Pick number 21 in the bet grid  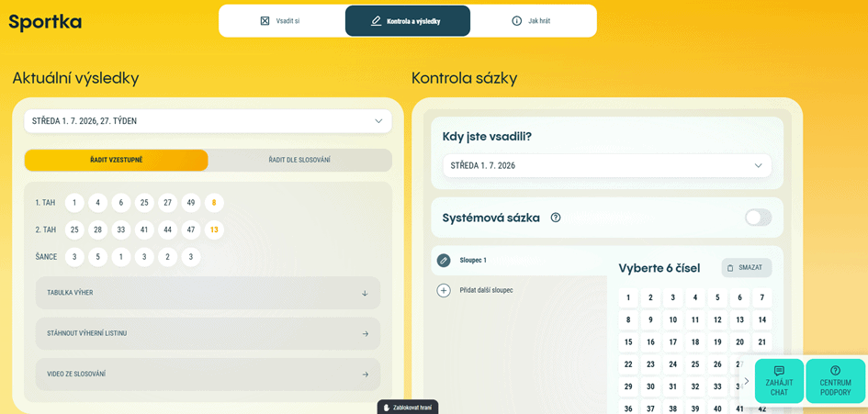point(761,342)
